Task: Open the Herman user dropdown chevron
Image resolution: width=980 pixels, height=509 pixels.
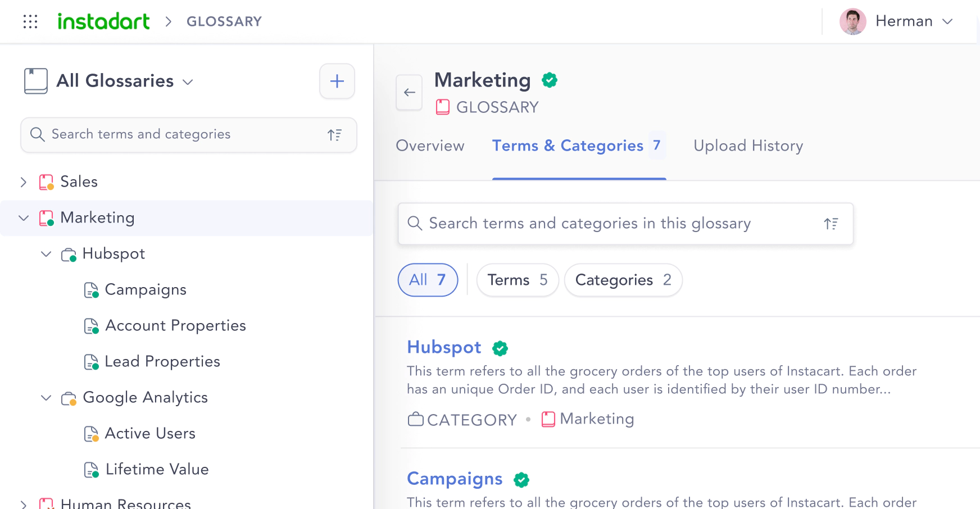Action: (947, 21)
